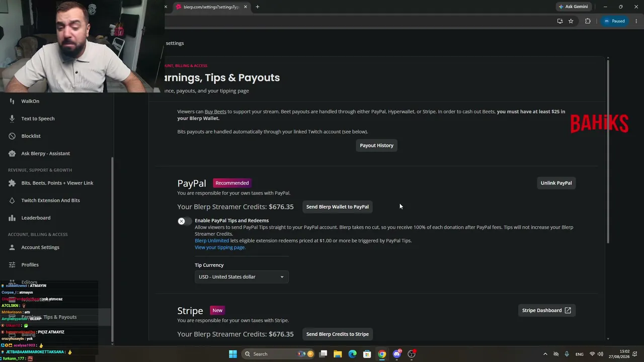The width and height of the screenshot is (644, 362).
Task: Open the Tip Currency dropdown
Action: point(242,277)
